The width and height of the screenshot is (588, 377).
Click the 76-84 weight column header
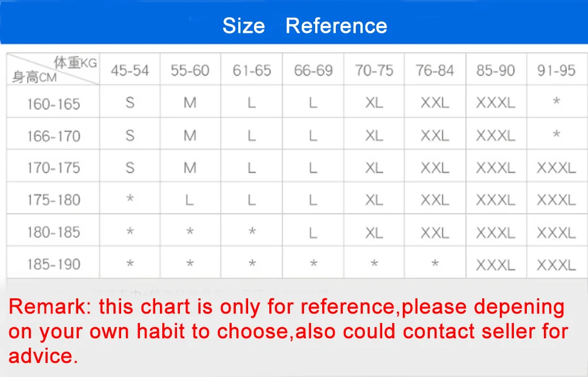(x=435, y=70)
